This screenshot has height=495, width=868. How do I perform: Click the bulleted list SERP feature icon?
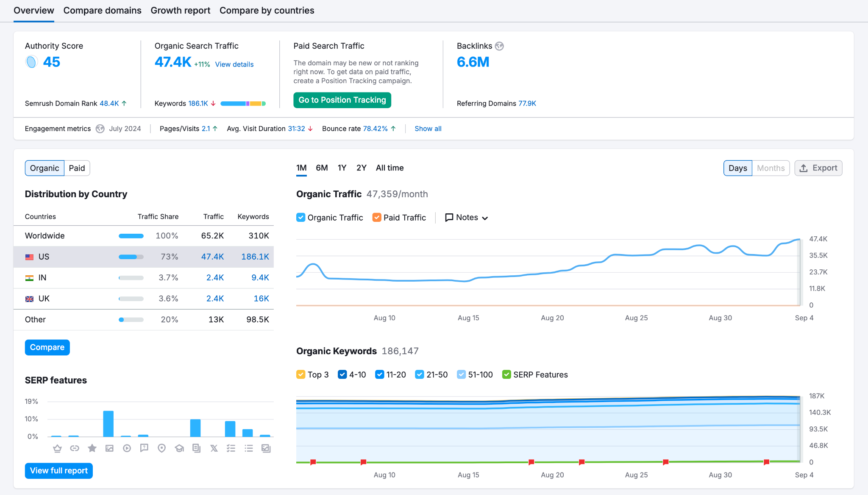point(249,448)
